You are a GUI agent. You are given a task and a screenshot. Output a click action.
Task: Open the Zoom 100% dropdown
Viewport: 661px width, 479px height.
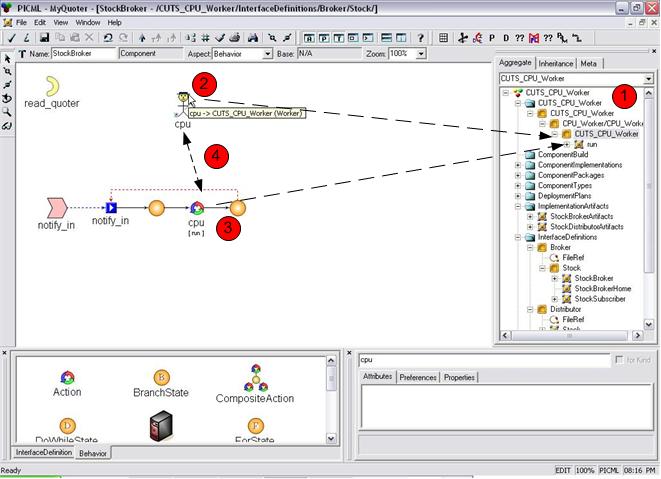tap(405, 53)
